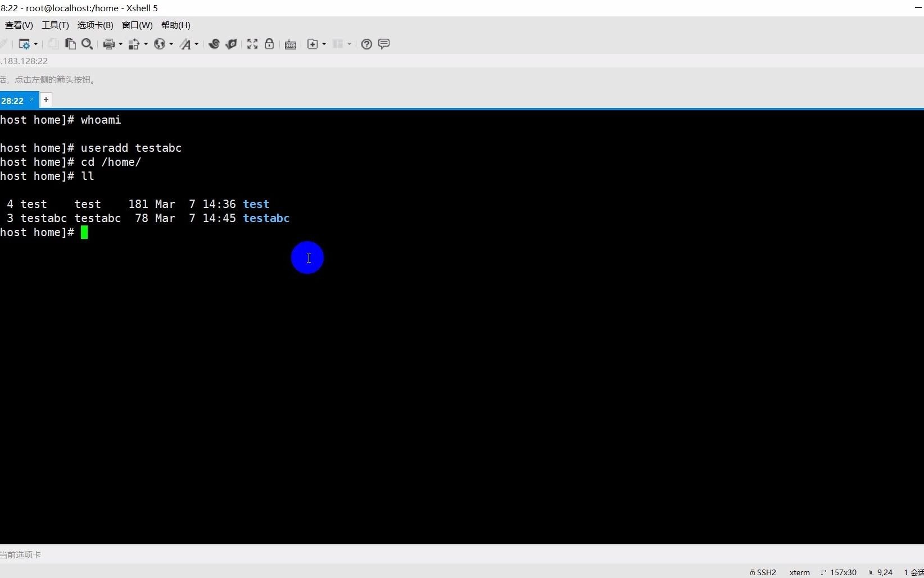Click the blue 'test' directory name
The height and width of the screenshot is (578, 924).
click(256, 204)
